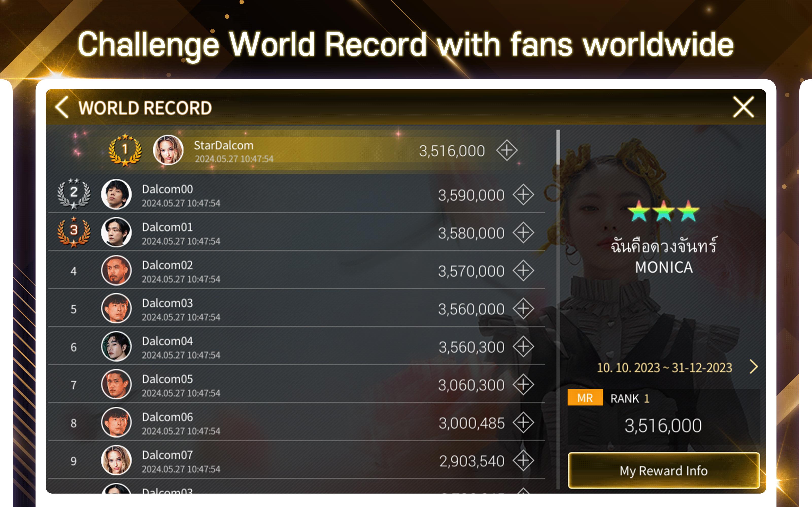This screenshot has width=812, height=507.
Task: Select the MR rank badge
Action: point(585,398)
